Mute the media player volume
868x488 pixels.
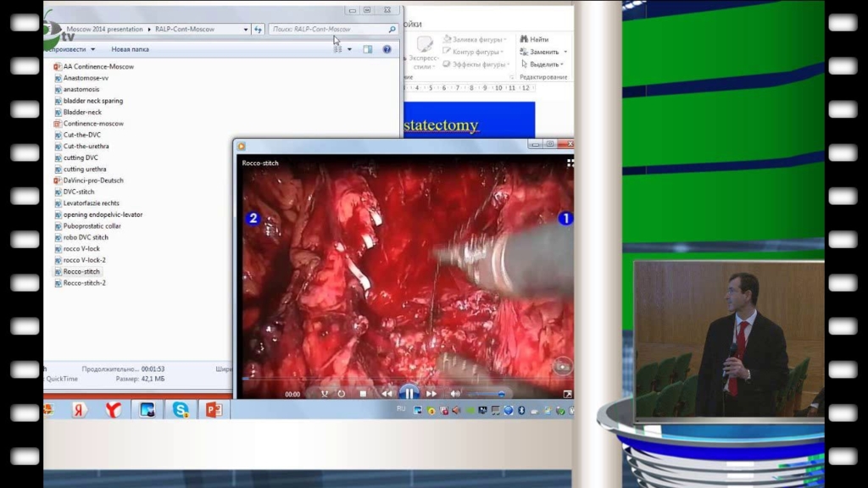click(x=455, y=394)
